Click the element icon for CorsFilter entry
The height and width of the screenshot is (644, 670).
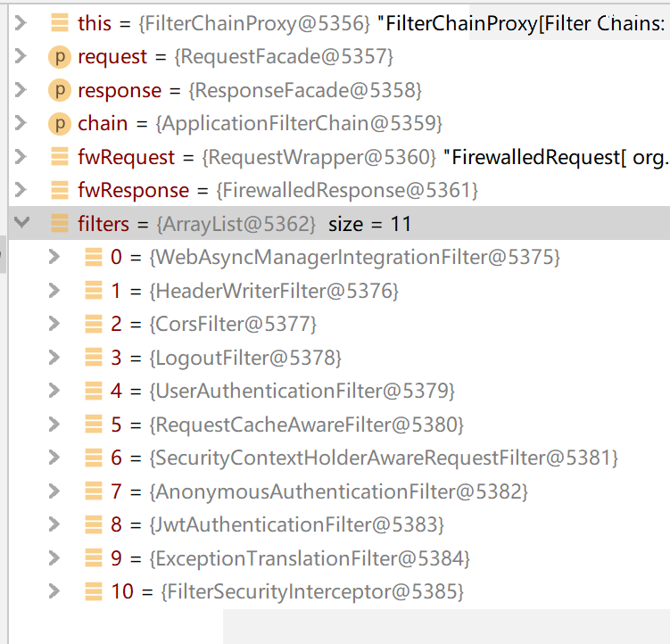93,324
